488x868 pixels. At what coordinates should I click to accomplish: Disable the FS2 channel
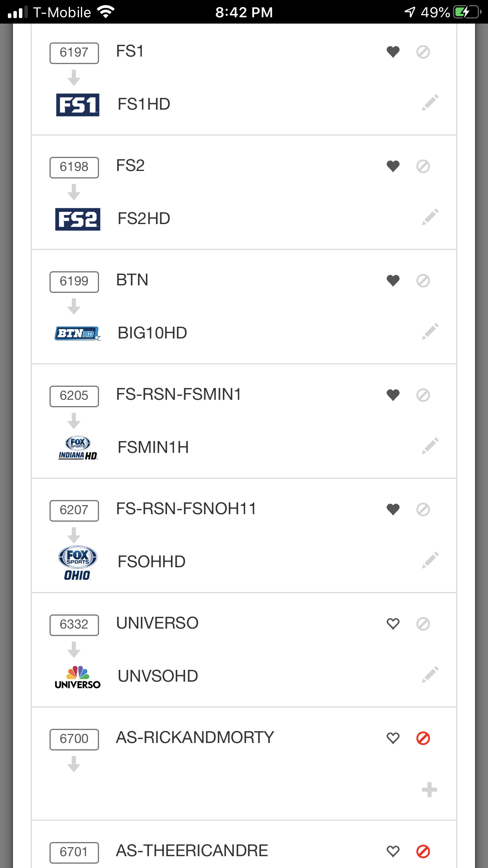coord(423,166)
